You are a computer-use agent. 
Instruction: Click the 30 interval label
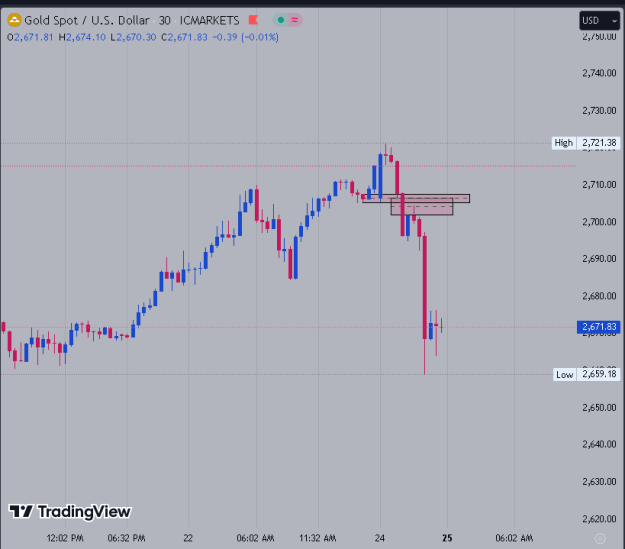click(165, 20)
